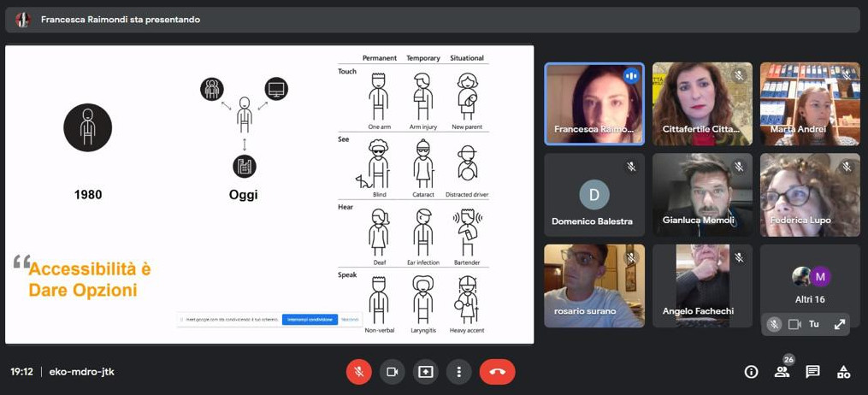Click the Nascondi link in the sharing bar
This screenshot has height=395, width=868.
(350, 320)
